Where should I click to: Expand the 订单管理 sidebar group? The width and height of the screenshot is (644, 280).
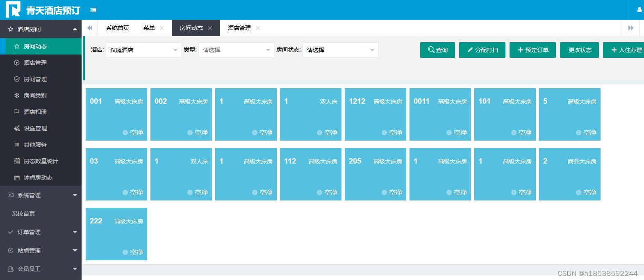click(x=41, y=232)
